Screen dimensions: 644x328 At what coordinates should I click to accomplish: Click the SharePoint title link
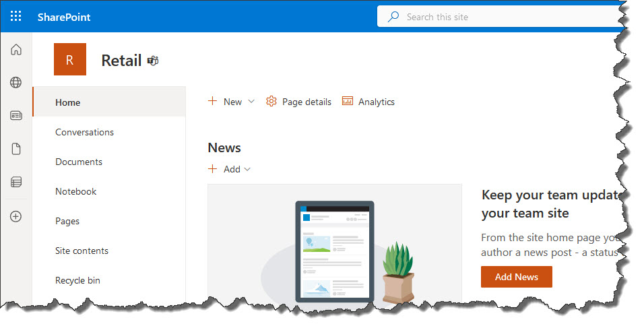64,17
